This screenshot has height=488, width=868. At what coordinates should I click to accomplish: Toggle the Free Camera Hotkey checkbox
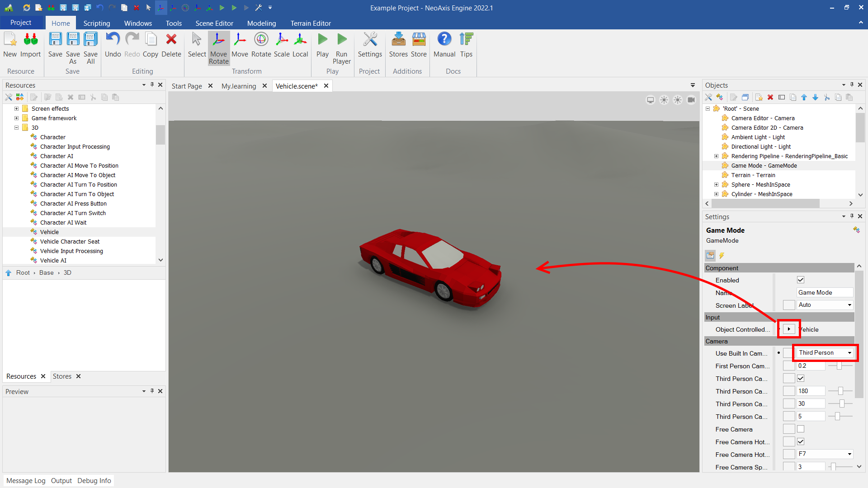tap(801, 442)
